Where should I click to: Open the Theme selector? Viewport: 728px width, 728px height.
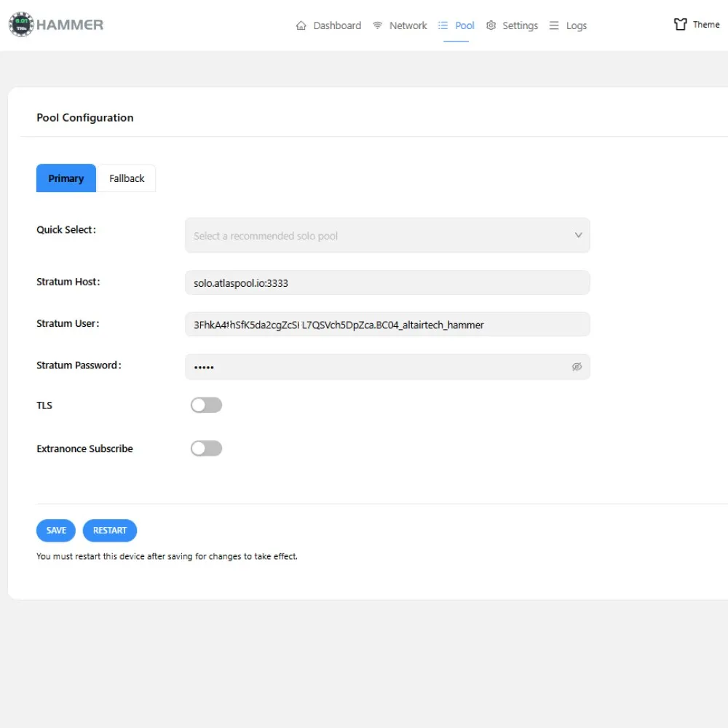697,24
